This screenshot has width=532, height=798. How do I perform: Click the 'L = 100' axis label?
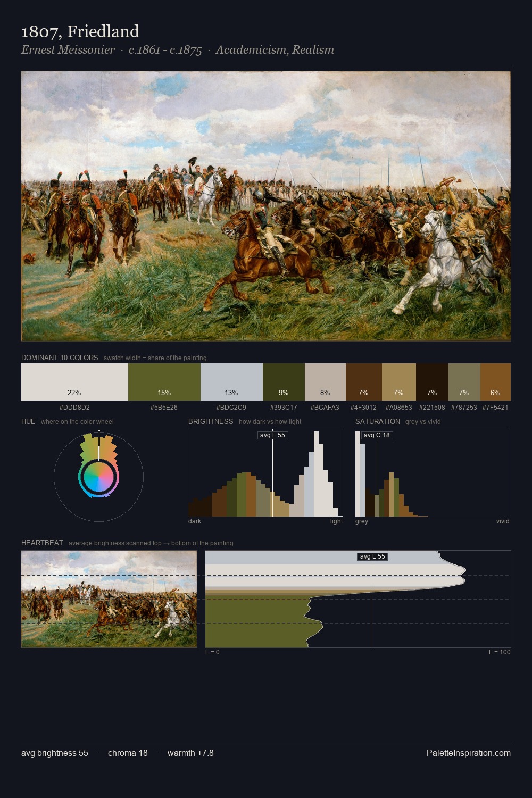[x=500, y=652]
